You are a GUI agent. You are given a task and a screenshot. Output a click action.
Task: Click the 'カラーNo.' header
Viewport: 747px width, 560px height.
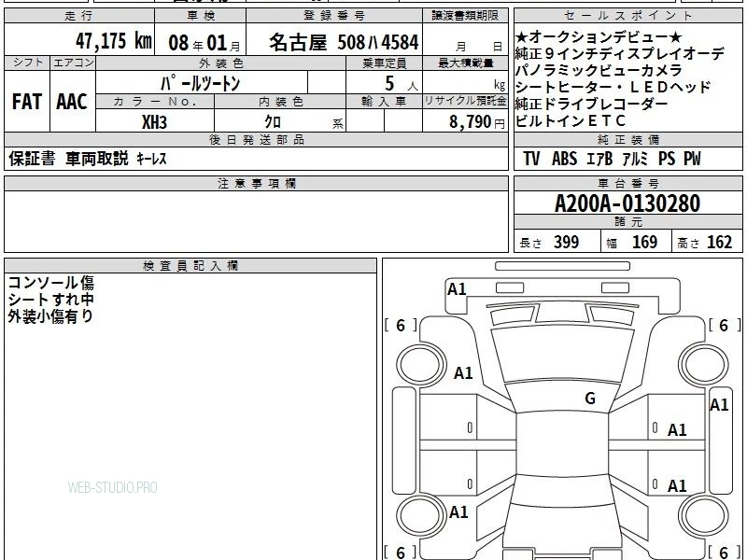tap(155, 102)
